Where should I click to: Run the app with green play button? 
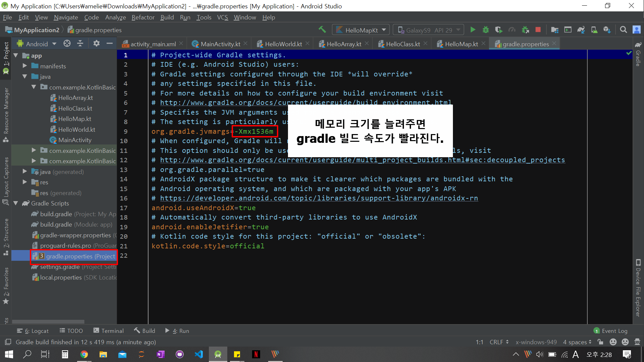coord(473,30)
